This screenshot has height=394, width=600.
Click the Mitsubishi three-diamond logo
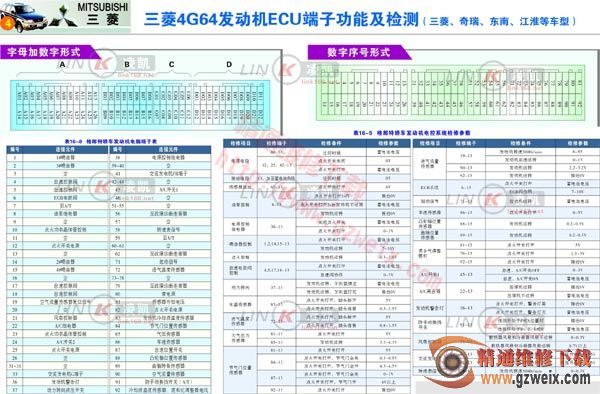tap(63, 18)
